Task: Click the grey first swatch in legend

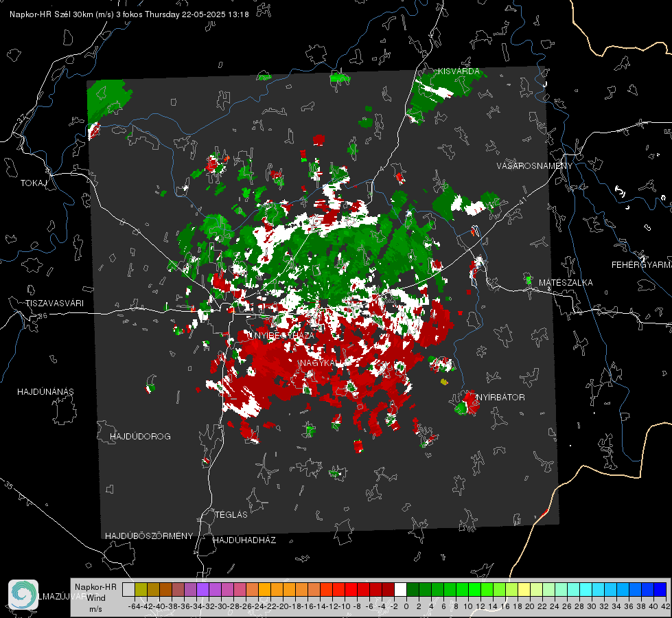Action: tap(128, 589)
